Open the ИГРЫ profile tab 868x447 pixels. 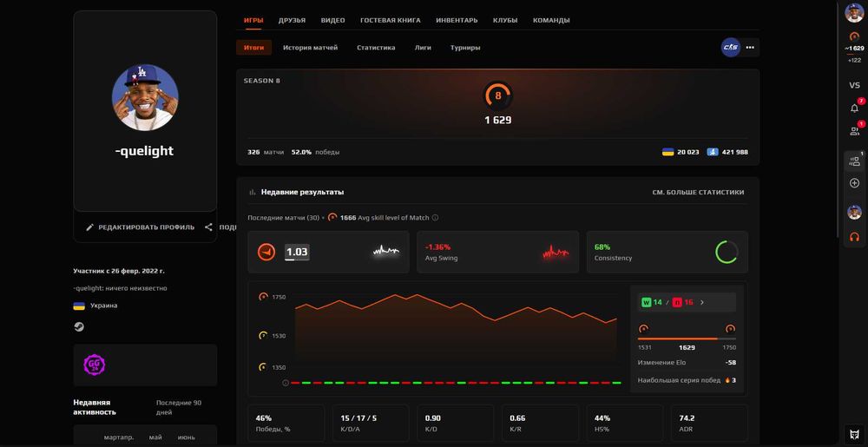[253, 21]
